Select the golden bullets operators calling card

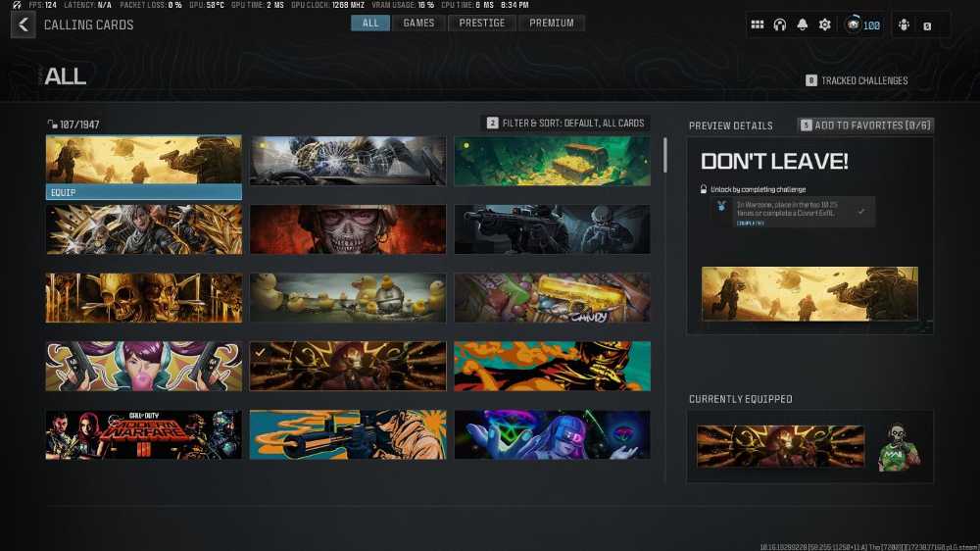(144, 229)
